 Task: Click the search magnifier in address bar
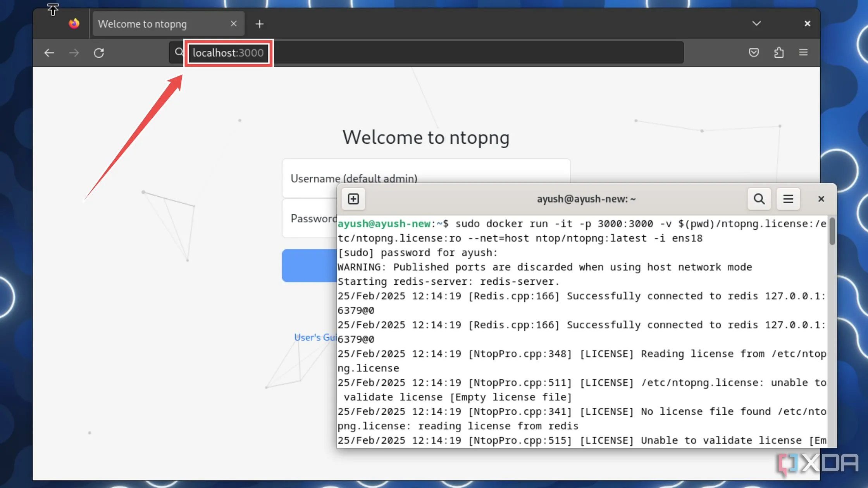[x=178, y=52]
